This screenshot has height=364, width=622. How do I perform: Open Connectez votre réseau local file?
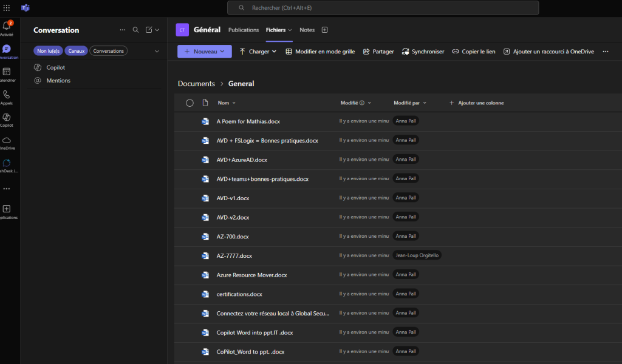[x=273, y=313]
